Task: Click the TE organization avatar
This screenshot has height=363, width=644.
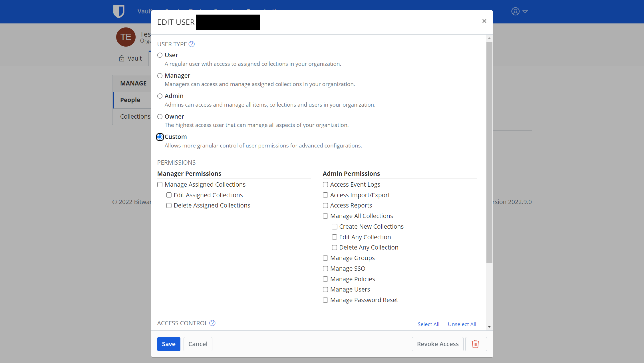Action: pos(126,37)
